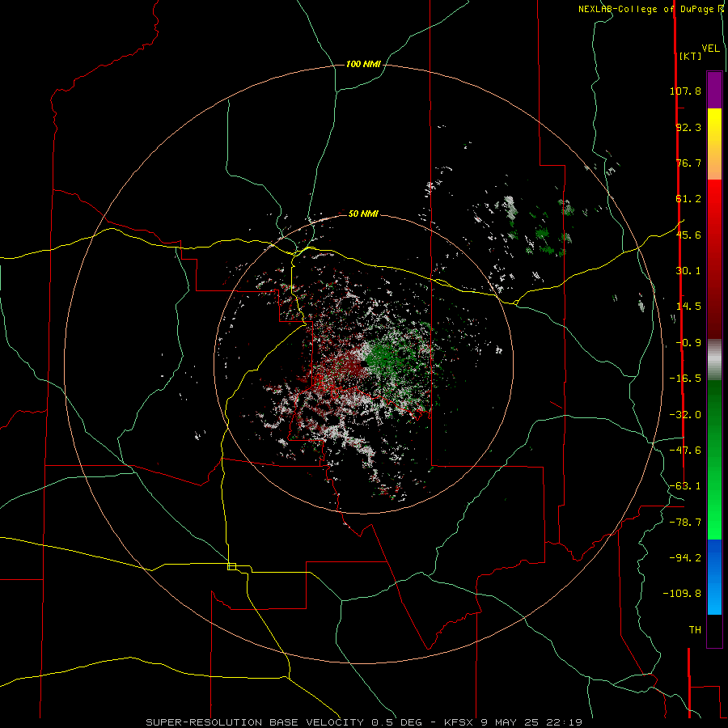Click the [KT] units label

click(x=691, y=56)
